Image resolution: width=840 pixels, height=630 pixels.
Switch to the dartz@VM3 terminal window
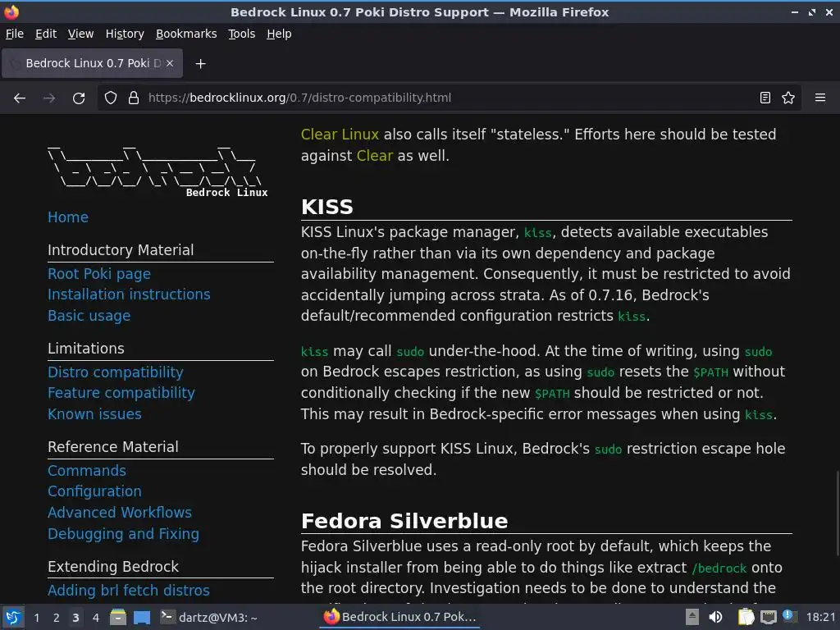click(x=209, y=617)
